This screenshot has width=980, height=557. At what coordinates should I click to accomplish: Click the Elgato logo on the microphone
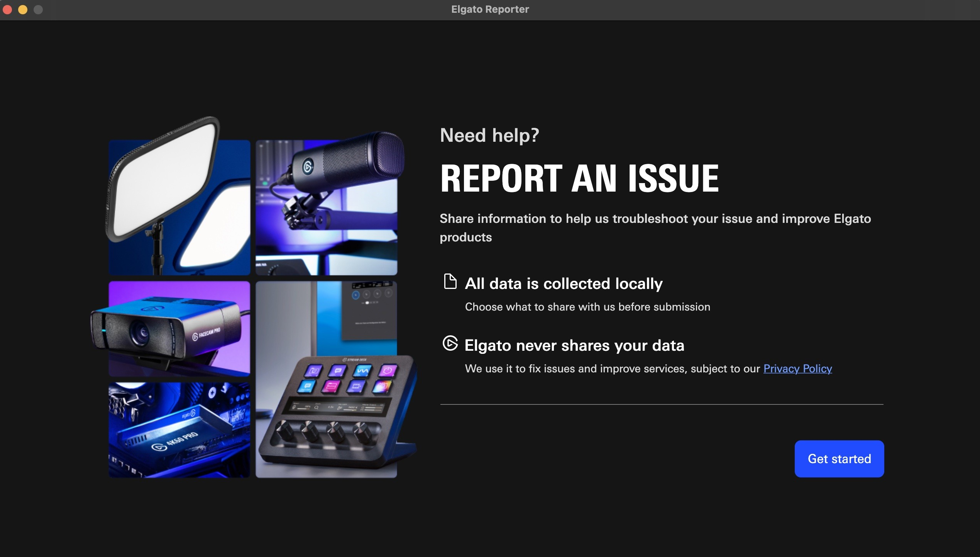pos(308,167)
